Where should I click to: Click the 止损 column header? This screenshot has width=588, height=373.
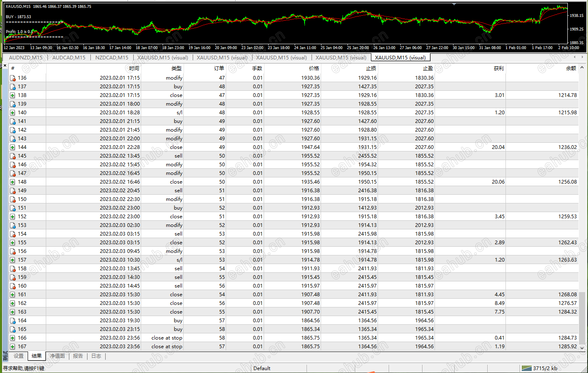[349, 68]
